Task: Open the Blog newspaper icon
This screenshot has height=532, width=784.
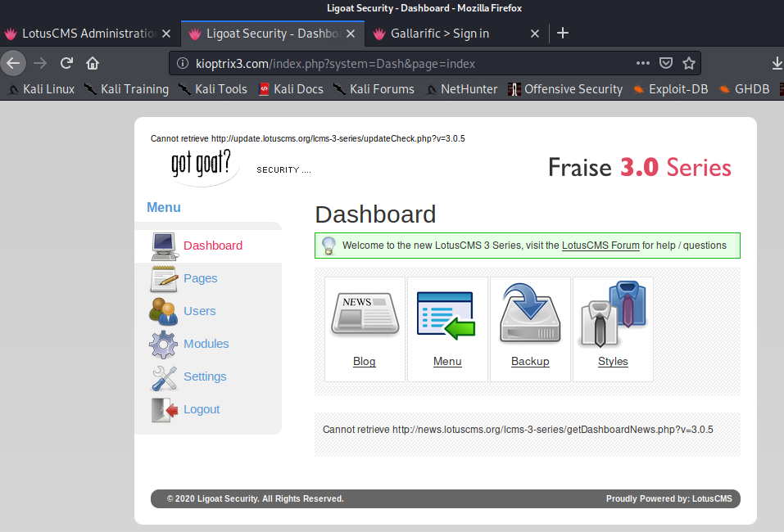Action: click(365, 314)
